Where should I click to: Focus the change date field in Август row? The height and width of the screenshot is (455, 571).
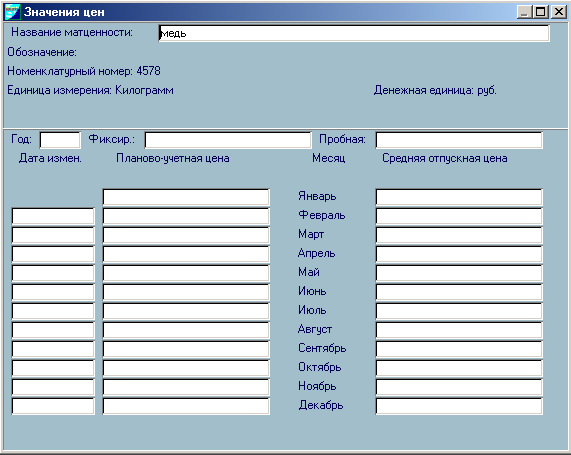(53, 330)
